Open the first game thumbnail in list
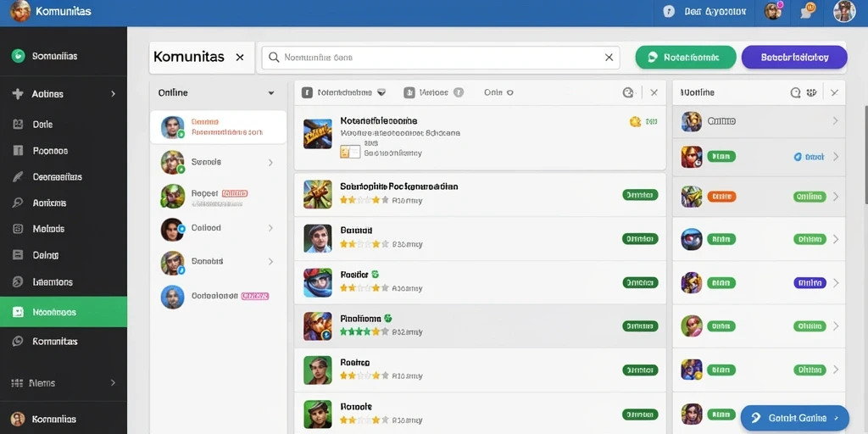The image size is (868, 434). pyautogui.click(x=318, y=135)
